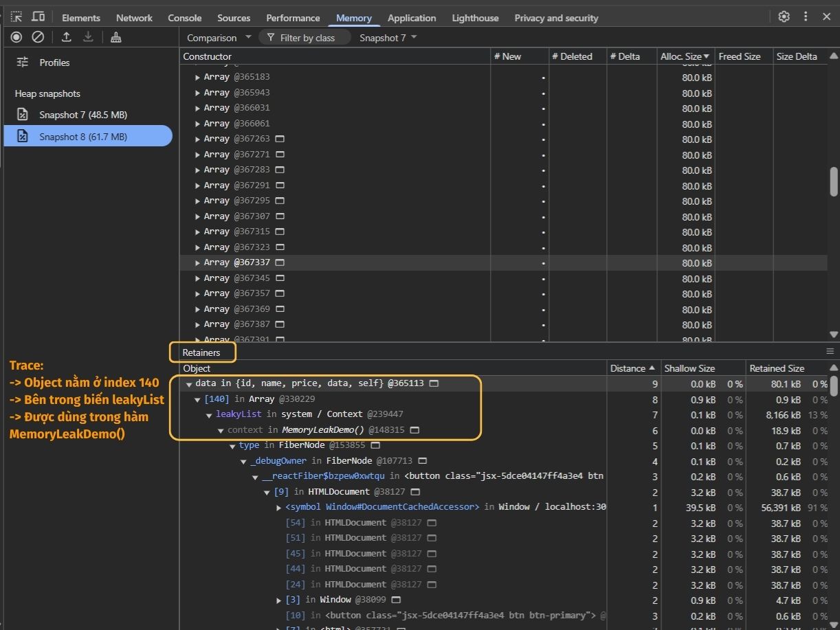Open the Application tab
Image resolution: width=840 pixels, height=630 pixels.
[412, 18]
